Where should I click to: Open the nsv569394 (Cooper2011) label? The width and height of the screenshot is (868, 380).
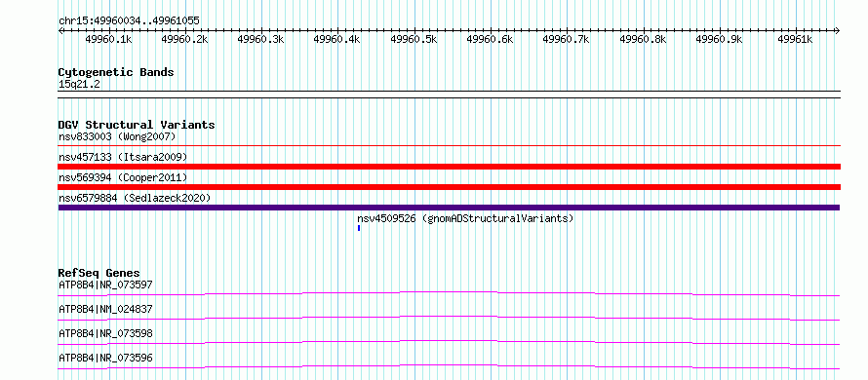(123, 177)
